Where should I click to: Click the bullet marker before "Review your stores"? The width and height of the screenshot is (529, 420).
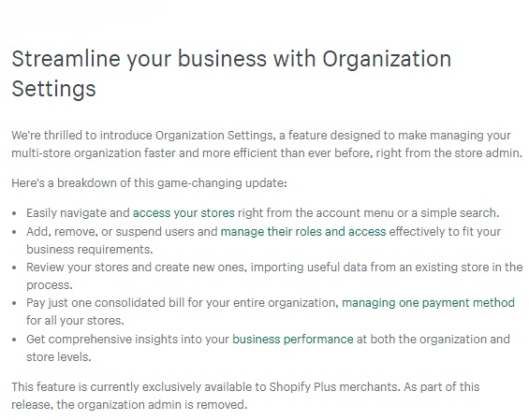click(x=14, y=268)
